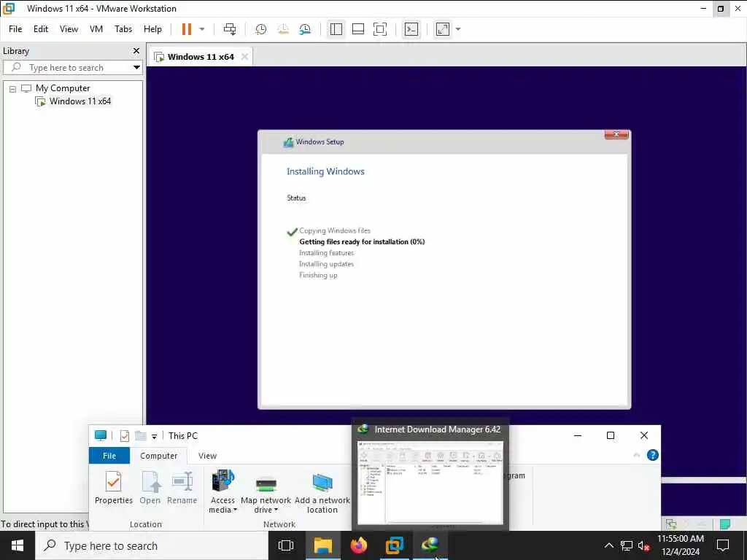The image size is (747, 560).
Task: Click the New folder quick access icon
Action: point(141,435)
